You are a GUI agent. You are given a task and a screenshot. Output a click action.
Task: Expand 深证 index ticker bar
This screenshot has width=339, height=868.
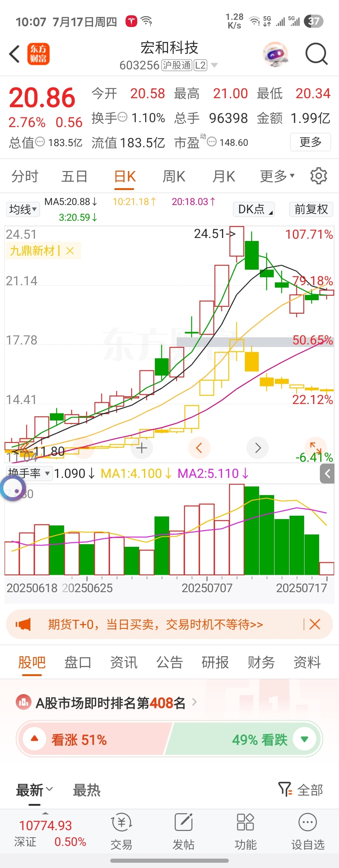(x=45, y=813)
